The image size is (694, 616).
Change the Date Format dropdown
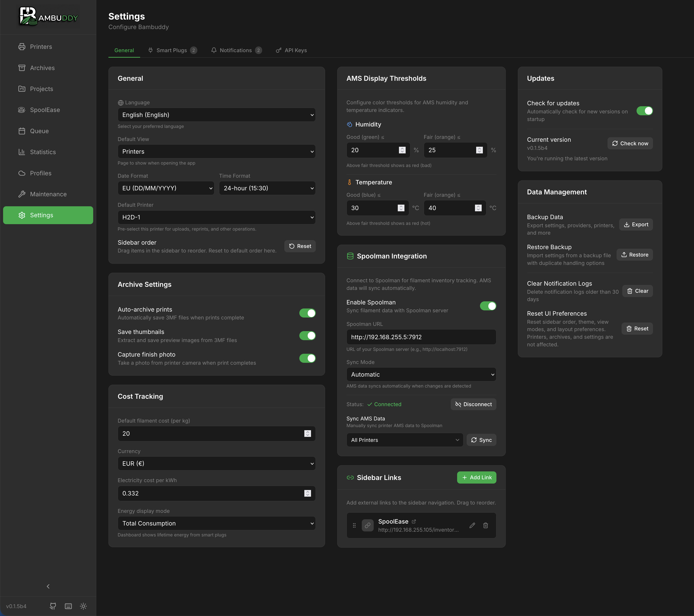tap(166, 188)
